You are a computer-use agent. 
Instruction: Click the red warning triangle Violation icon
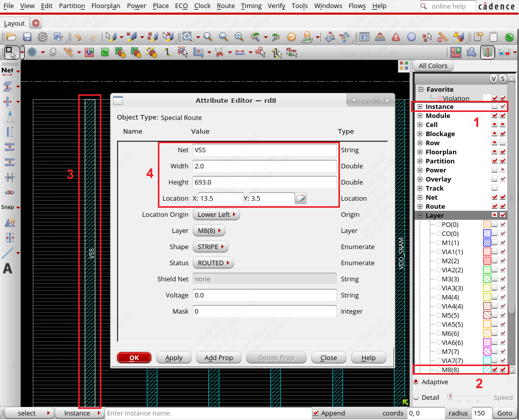[x=396, y=37]
